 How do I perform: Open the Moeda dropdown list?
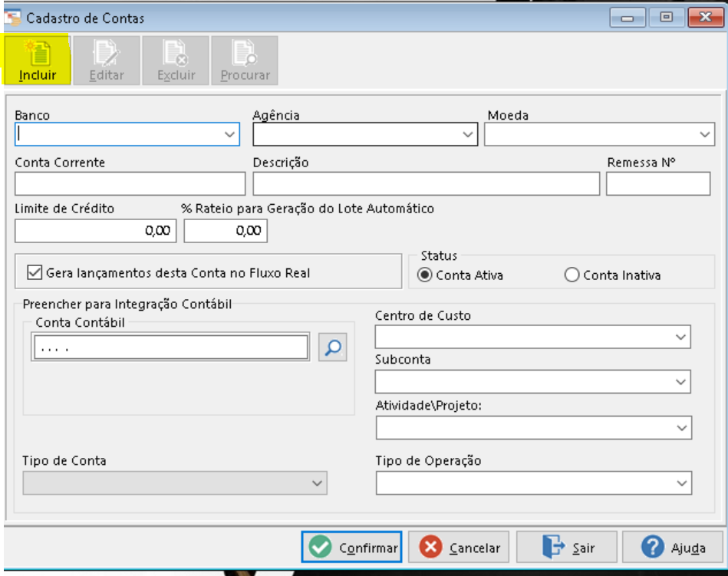click(x=705, y=134)
